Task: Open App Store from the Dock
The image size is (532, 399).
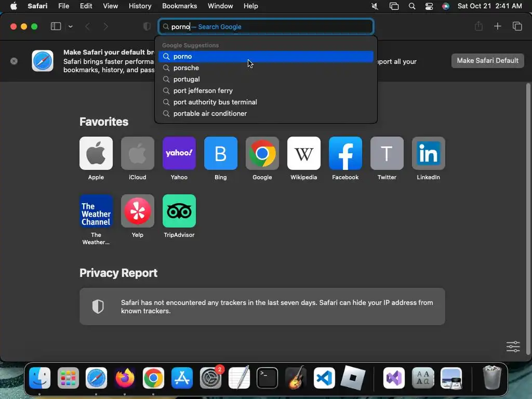Action: click(x=182, y=378)
